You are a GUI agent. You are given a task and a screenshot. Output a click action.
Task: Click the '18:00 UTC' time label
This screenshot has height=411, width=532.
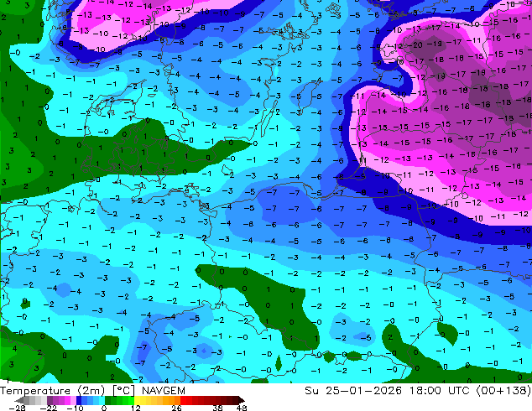(x=439, y=391)
